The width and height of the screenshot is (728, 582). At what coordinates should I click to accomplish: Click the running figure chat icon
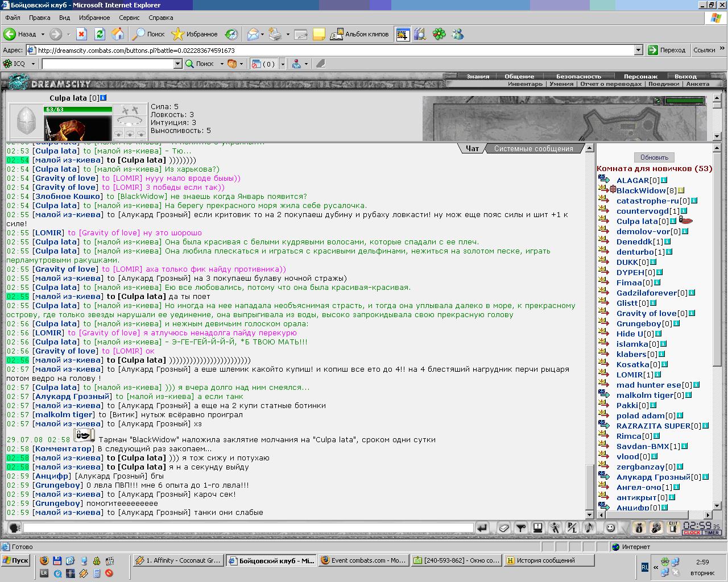555,528
